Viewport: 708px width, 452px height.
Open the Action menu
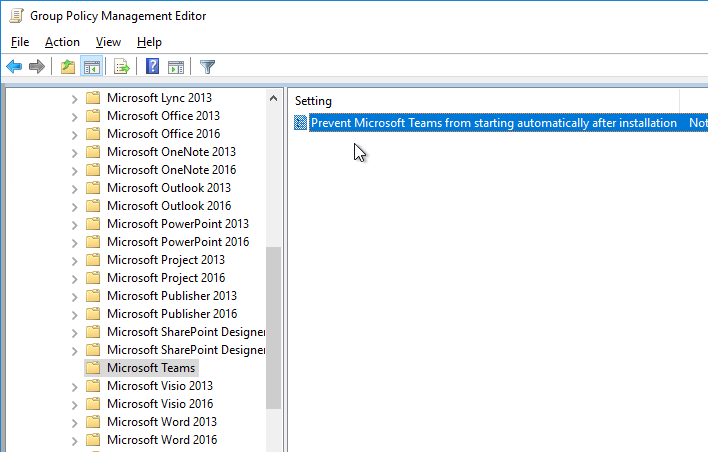(62, 42)
